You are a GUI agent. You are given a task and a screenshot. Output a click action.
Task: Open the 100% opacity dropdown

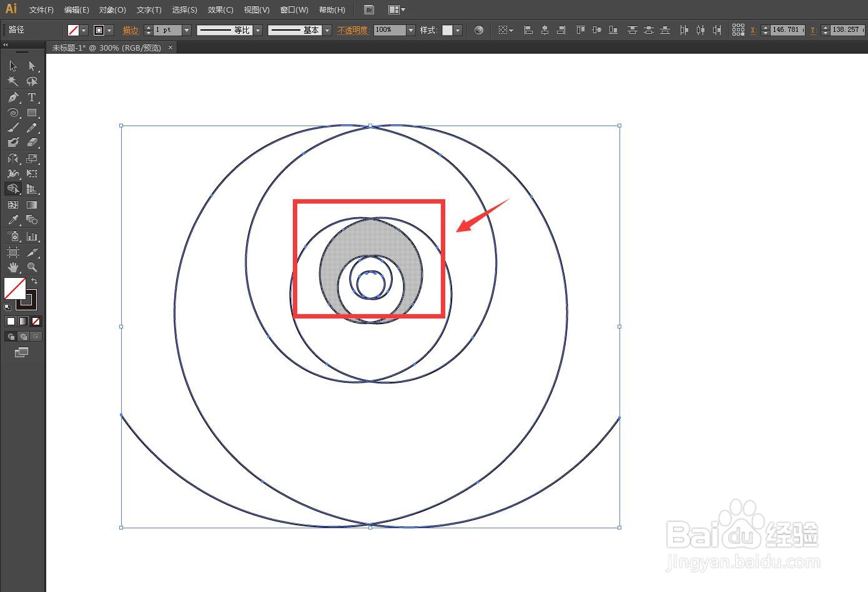coord(410,30)
